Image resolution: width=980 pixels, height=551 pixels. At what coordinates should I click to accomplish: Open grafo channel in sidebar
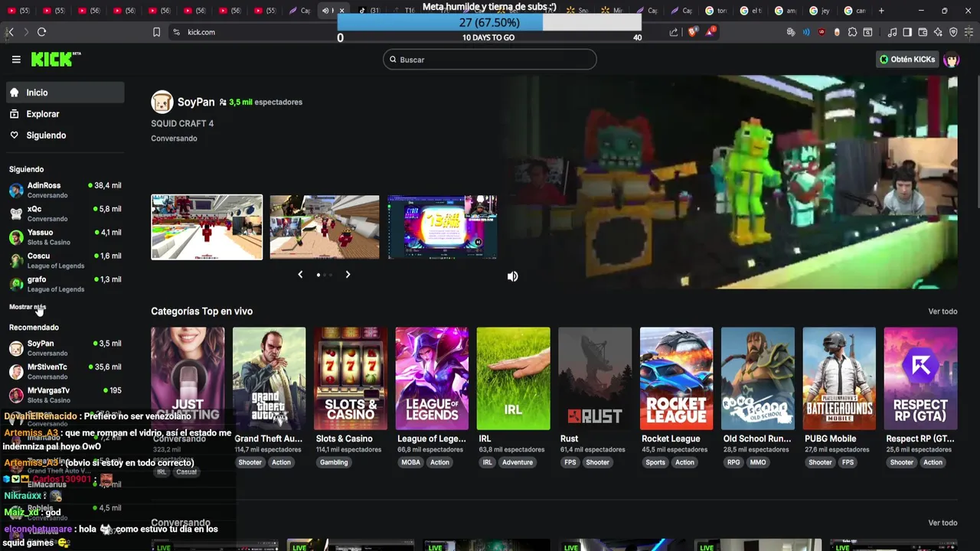pos(65,284)
